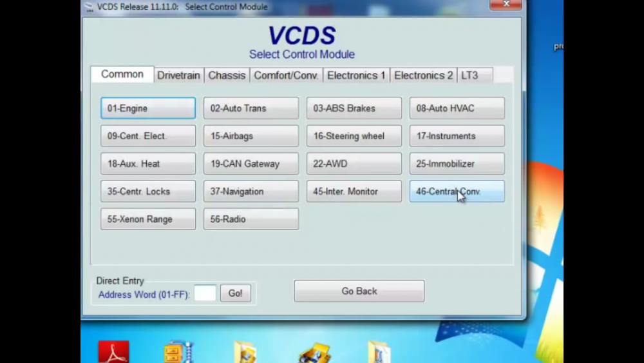Open the 02-Auto Trans module

251,108
